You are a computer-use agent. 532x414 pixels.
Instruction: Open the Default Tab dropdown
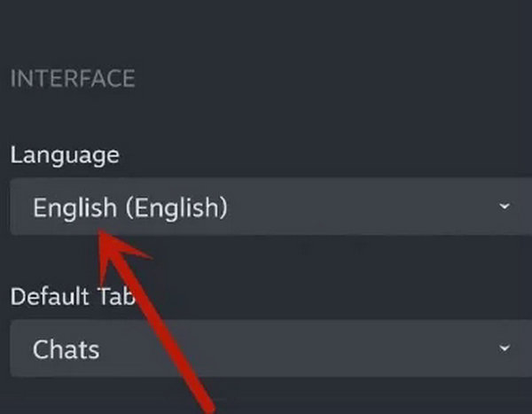tap(266, 348)
